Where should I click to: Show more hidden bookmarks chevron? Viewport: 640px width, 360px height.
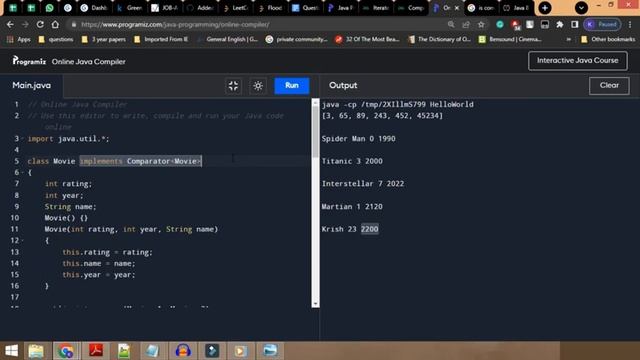tap(569, 40)
